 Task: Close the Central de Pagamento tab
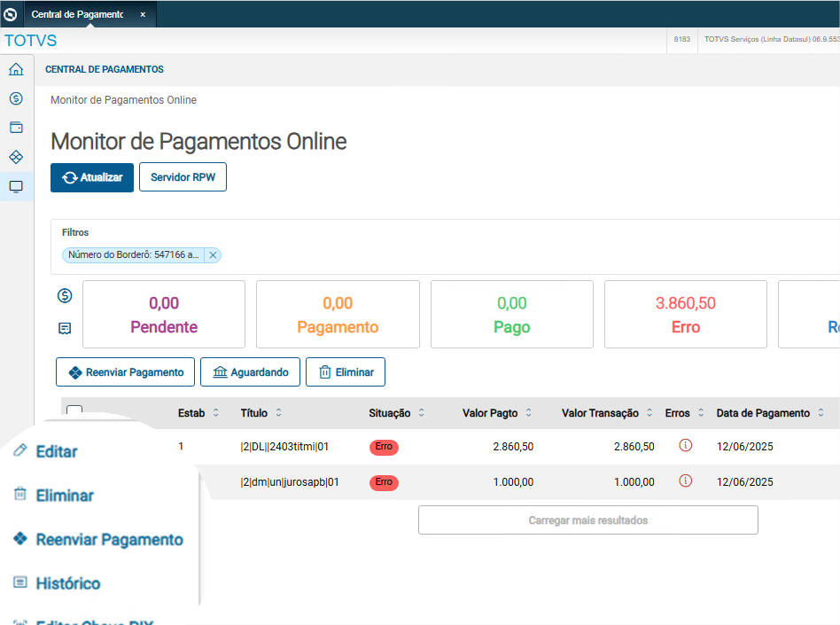143,14
